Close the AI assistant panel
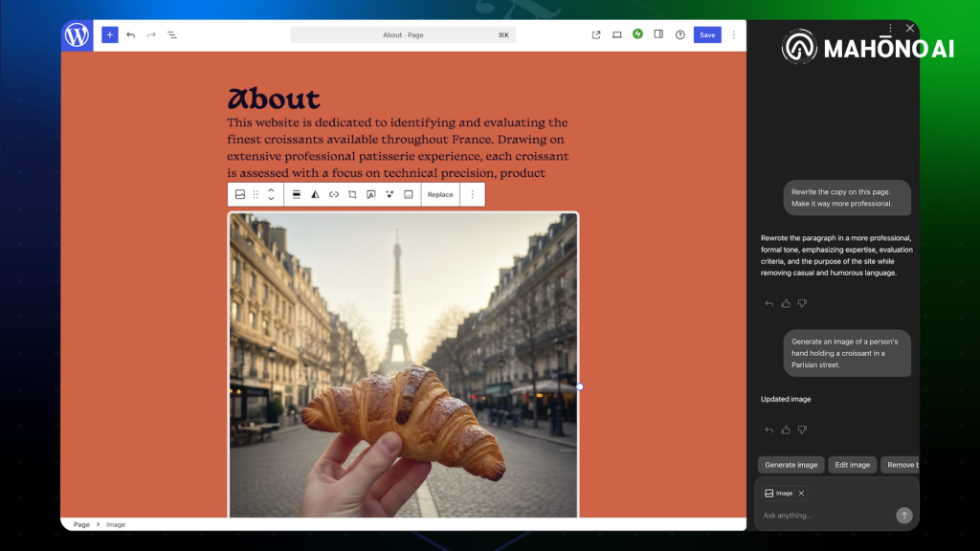Screen dimensions: 980x551 click(910, 28)
